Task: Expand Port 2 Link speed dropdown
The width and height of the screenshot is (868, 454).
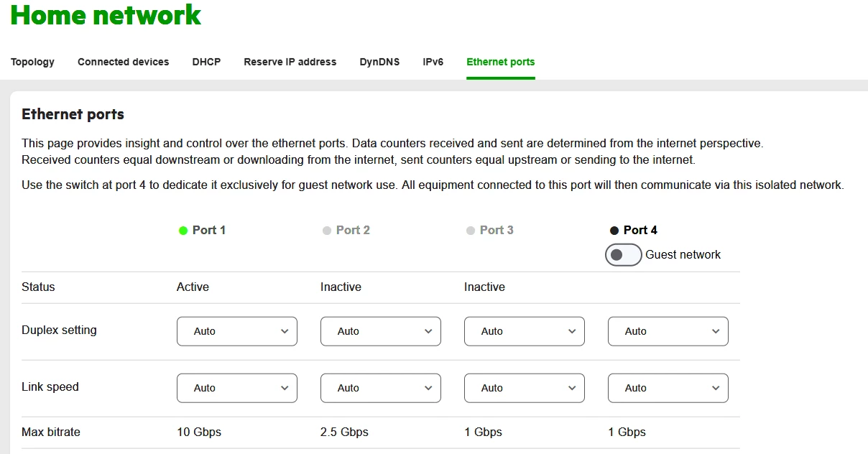Action: tap(380, 388)
